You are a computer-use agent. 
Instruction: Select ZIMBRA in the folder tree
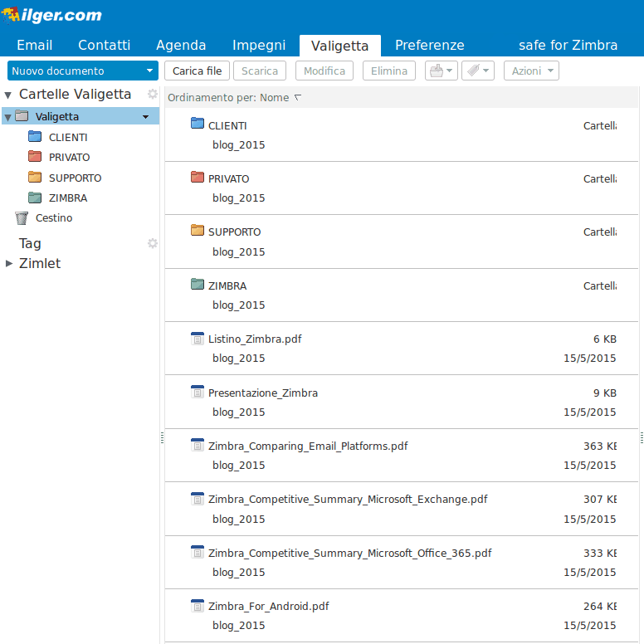click(68, 198)
